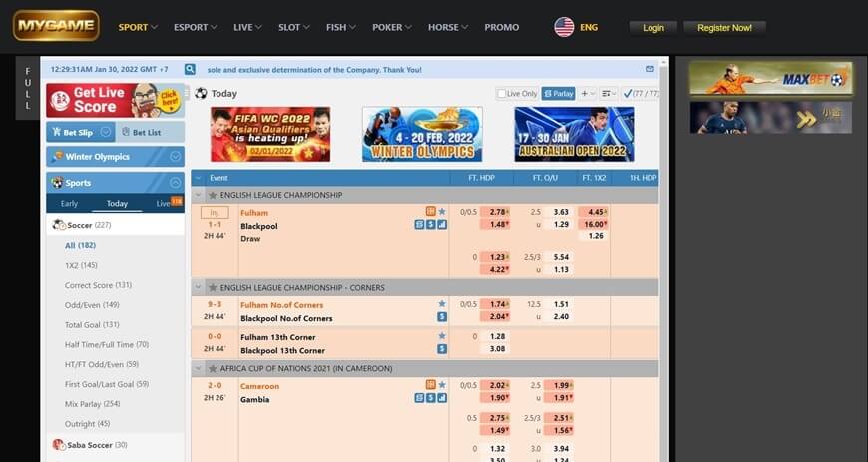Star the Championship - Corners league header
The height and width of the screenshot is (462, 868).
[x=213, y=288]
